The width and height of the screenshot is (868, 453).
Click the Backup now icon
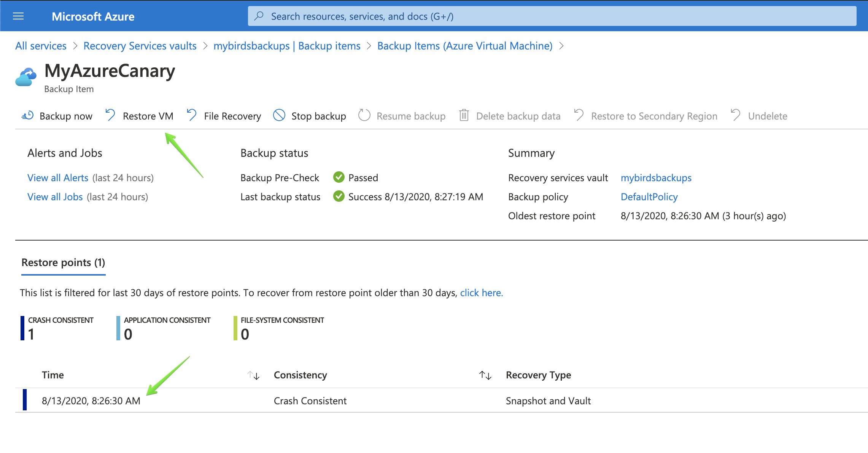28,115
